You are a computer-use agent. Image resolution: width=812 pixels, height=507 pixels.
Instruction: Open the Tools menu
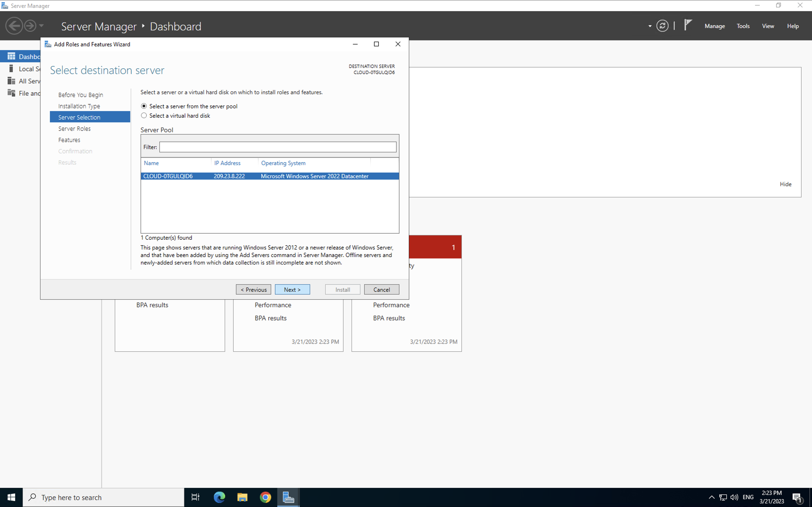(743, 26)
